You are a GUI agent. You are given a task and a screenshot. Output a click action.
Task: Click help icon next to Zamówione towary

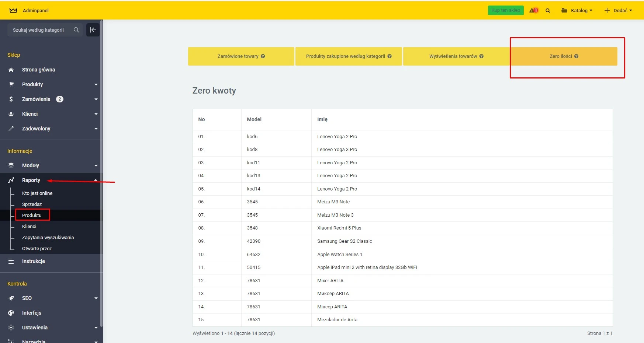[263, 56]
